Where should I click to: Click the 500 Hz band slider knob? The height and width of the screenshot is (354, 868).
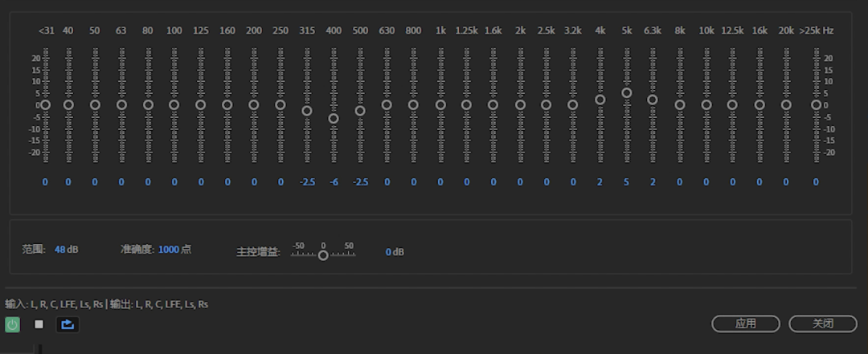tap(360, 111)
